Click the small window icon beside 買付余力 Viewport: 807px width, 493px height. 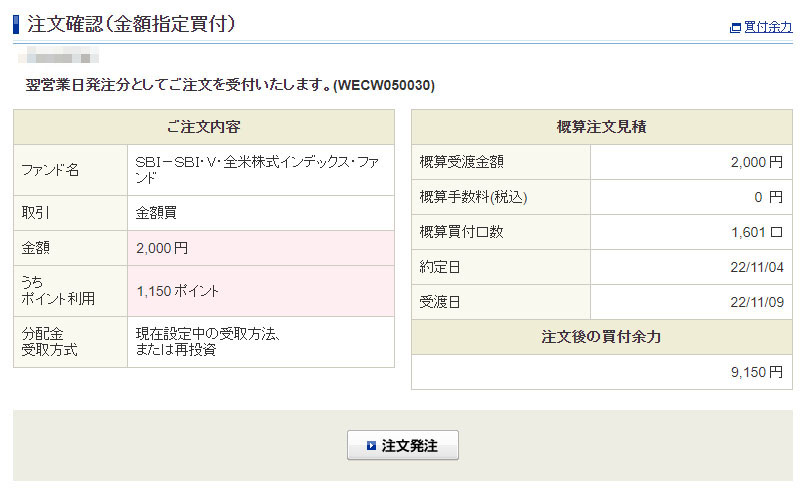point(736,28)
